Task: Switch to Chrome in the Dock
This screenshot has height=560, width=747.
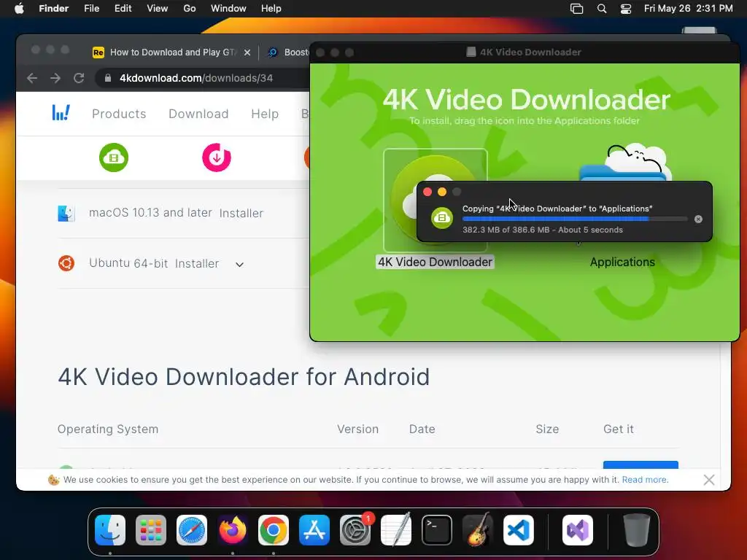Action: coord(274,530)
